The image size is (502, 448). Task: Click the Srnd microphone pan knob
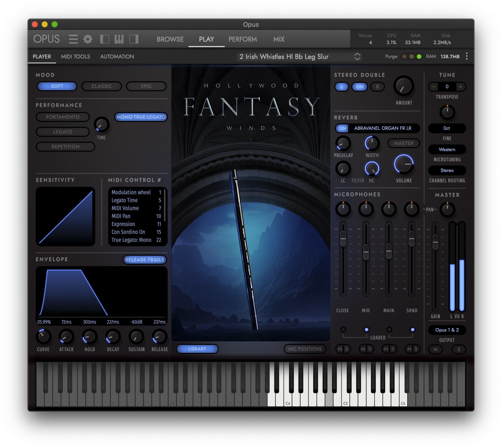[x=411, y=209]
